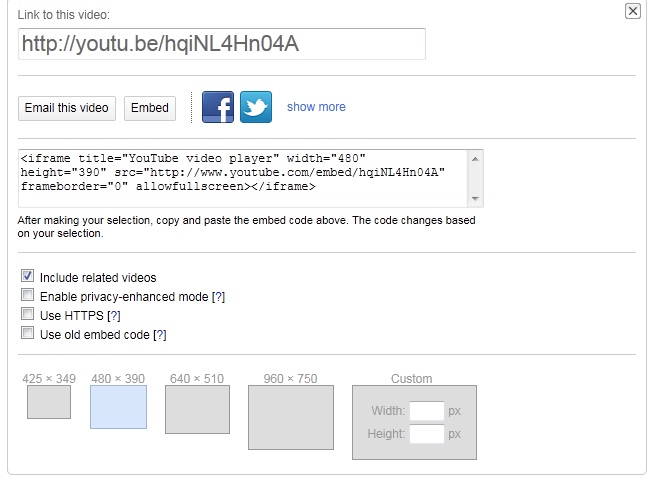The height and width of the screenshot is (483, 659).
Task: Open help for old embed code
Action: pyautogui.click(x=160, y=335)
